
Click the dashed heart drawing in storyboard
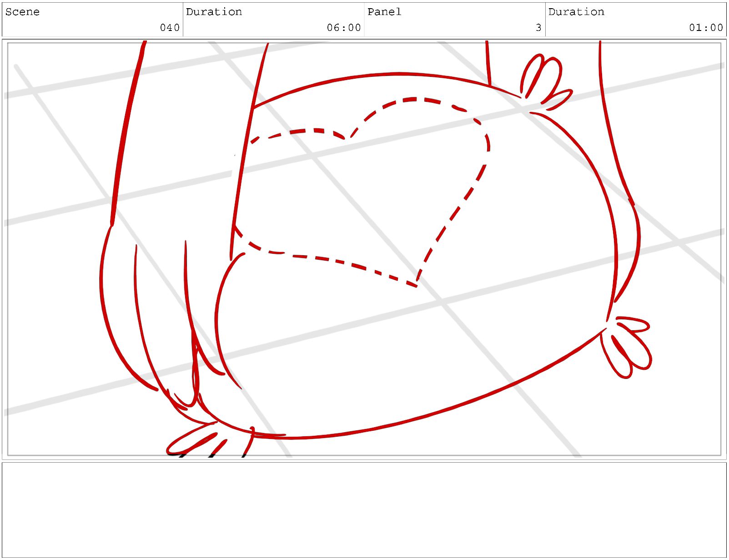362,192
